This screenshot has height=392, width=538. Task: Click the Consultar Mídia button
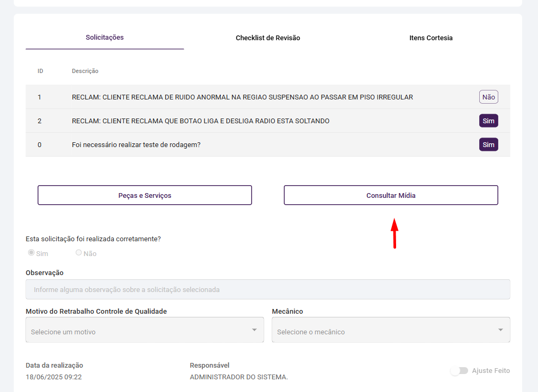tap(391, 195)
